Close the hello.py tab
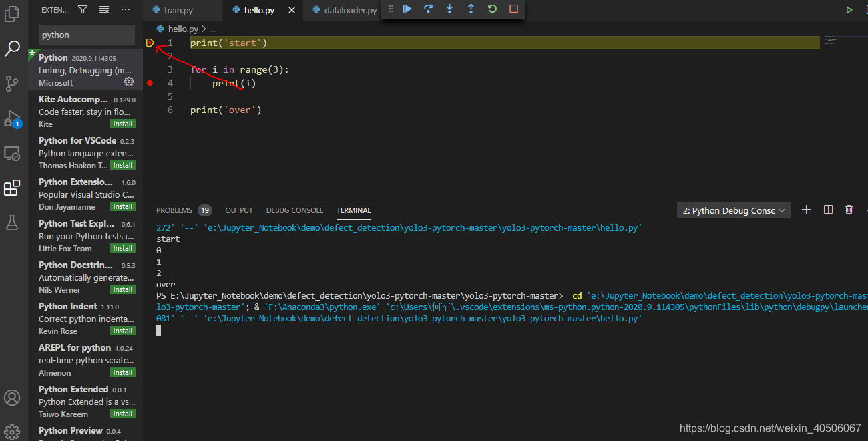The image size is (868, 441). 291,11
